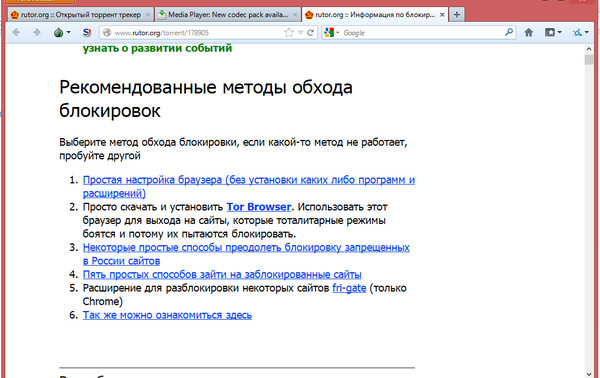The image size is (600, 378).
Task: Reload the page with the refresh icon
Action: coord(310,33)
